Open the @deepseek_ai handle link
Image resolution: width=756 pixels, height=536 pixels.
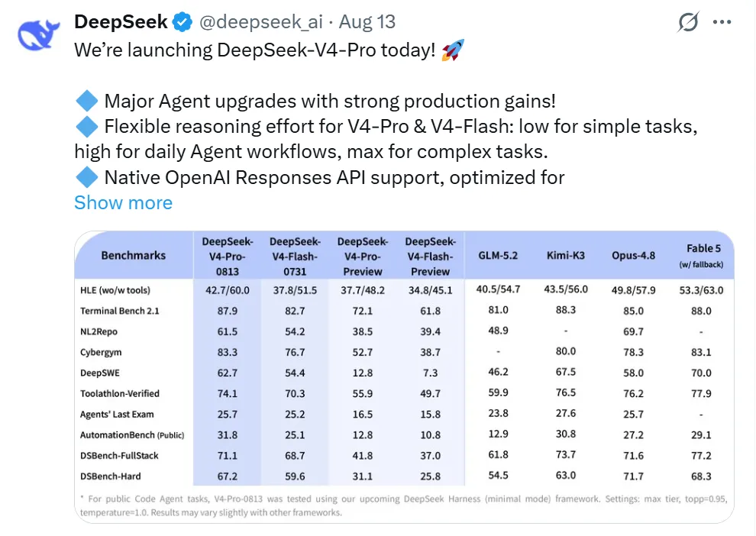(x=261, y=22)
